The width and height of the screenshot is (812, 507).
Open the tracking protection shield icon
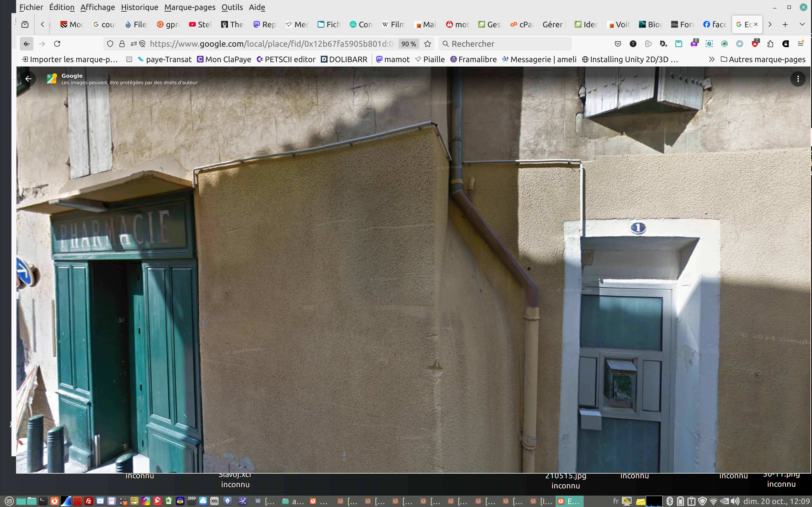click(110, 44)
